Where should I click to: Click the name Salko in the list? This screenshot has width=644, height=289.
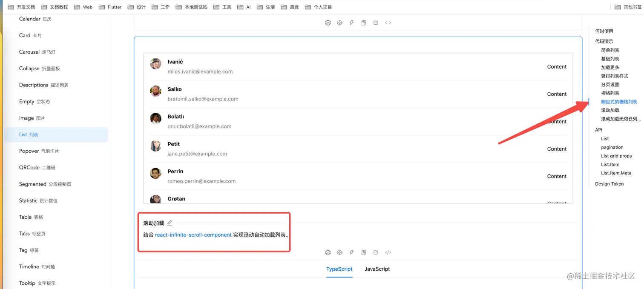tap(175, 89)
